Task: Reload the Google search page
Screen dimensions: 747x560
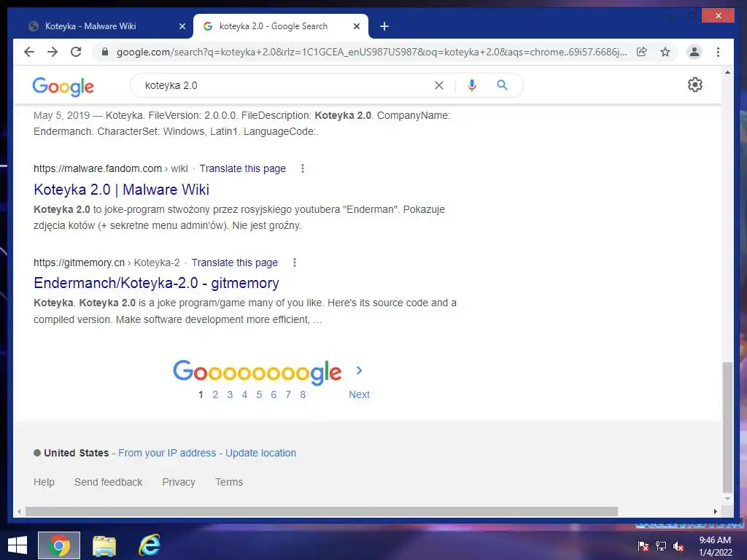Action: click(x=76, y=52)
